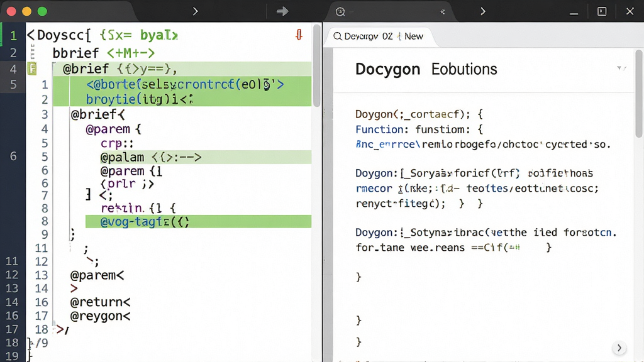Click the "@reygon<" line in the editor

pyautogui.click(x=101, y=316)
